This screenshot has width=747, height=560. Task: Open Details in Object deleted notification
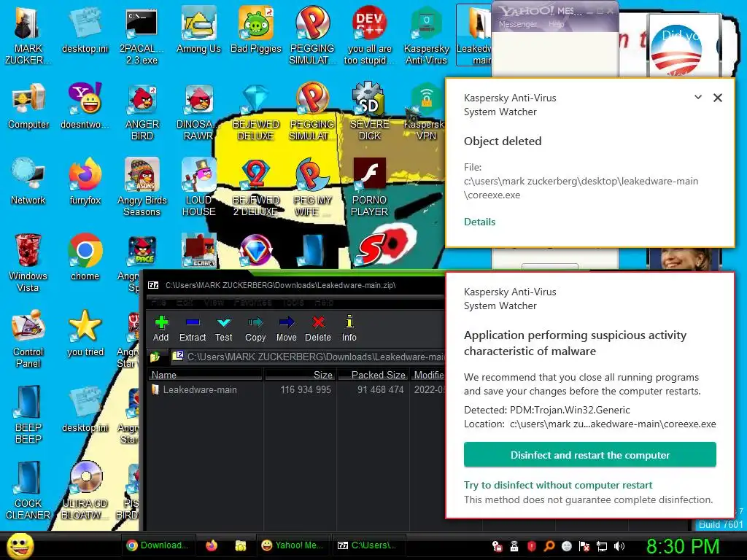[x=479, y=222]
